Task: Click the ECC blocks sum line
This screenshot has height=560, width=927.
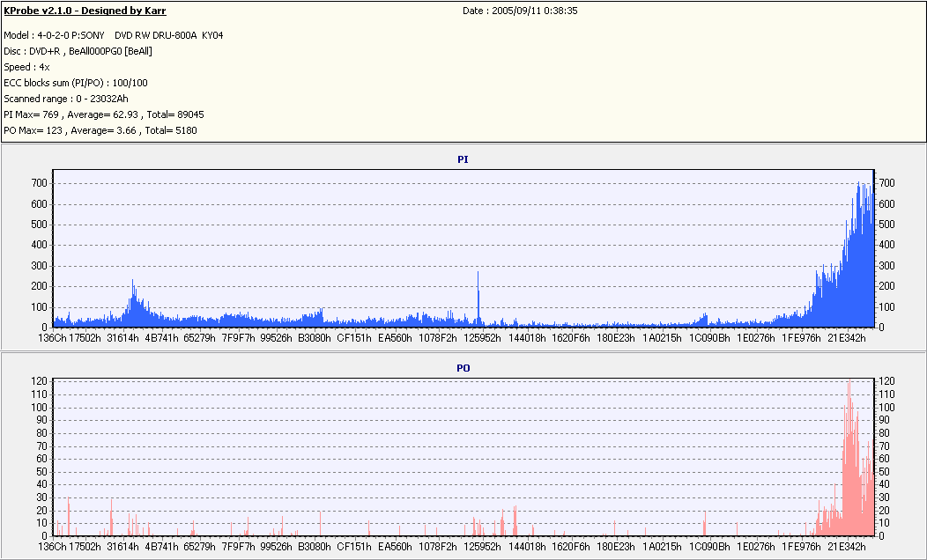Action: point(76,84)
